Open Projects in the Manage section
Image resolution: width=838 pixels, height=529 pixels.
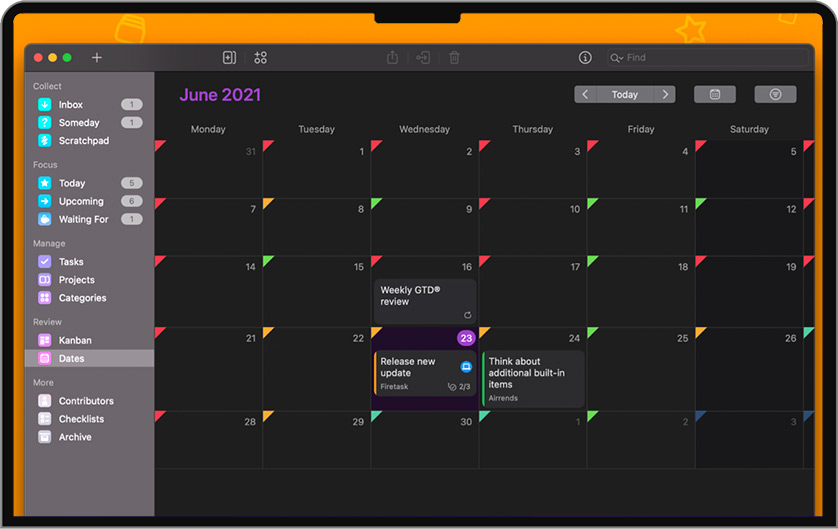pos(76,280)
